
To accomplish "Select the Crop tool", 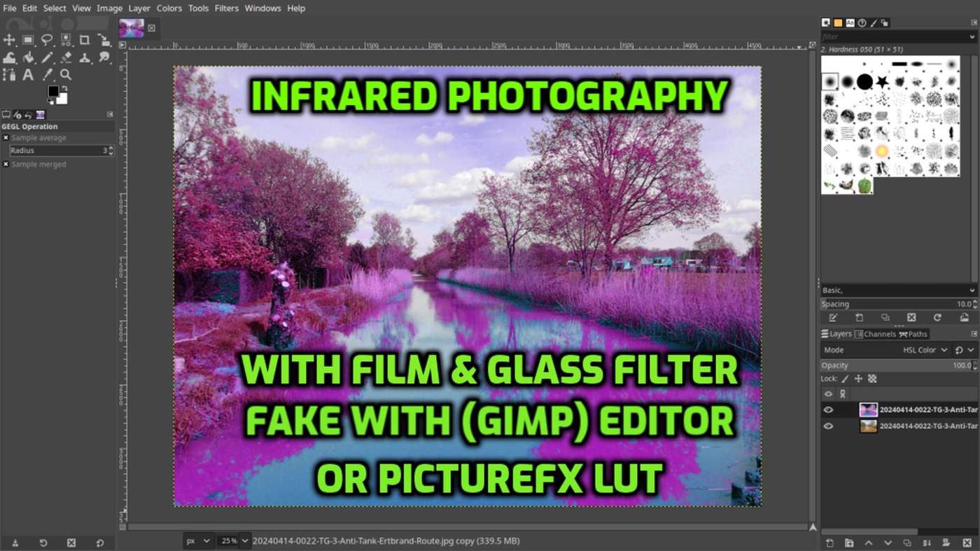I will pyautogui.click(x=85, y=40).
